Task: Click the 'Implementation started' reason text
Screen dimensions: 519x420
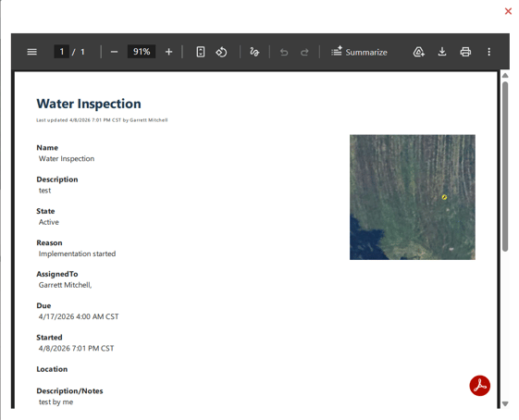Action: coord(77,253)
